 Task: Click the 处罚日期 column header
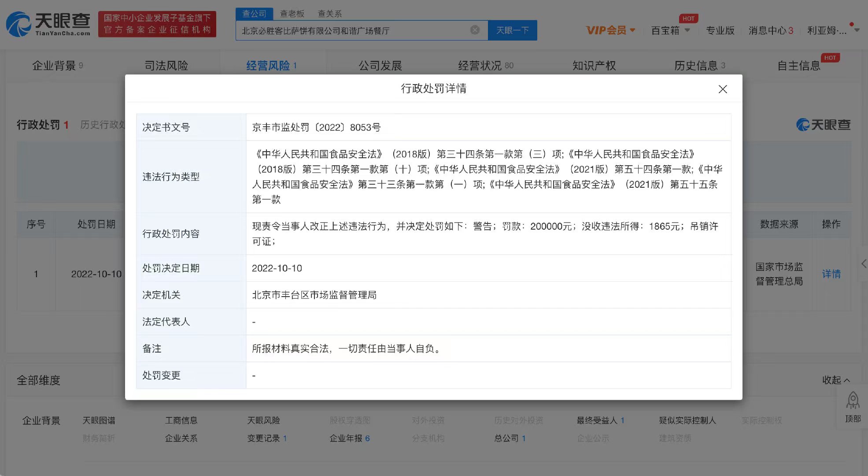[96, 224]
